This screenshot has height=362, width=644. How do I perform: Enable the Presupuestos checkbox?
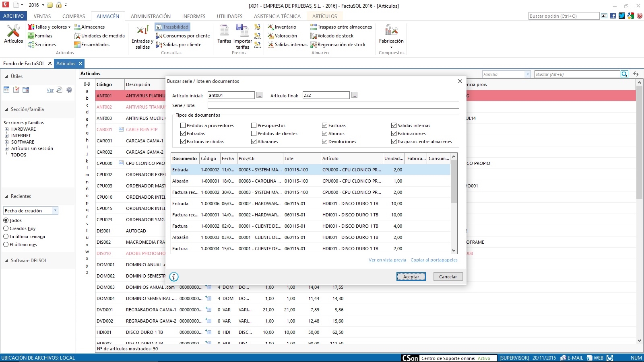pos(254,125)
